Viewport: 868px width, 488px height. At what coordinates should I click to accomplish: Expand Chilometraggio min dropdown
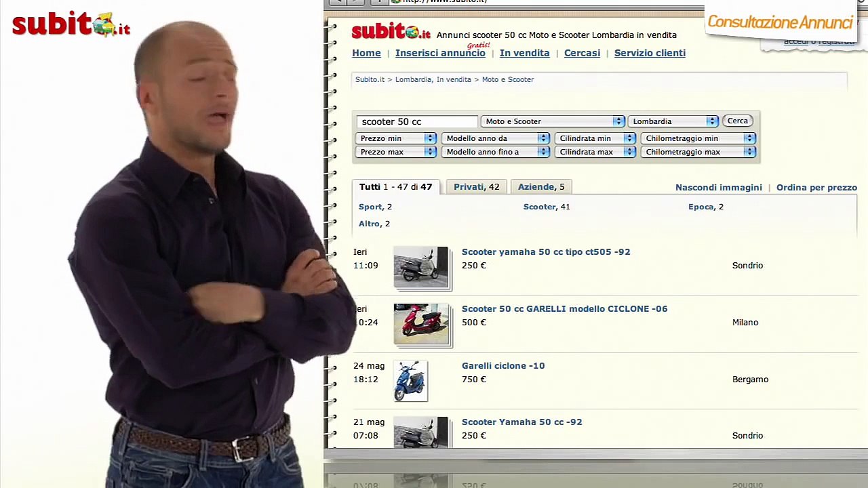point(698,138)
